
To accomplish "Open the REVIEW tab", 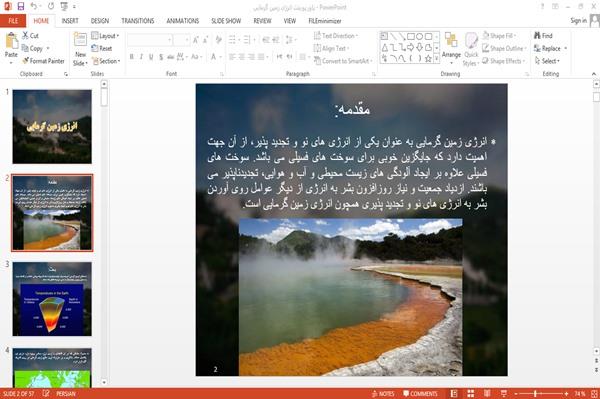I will pos(262,21).
